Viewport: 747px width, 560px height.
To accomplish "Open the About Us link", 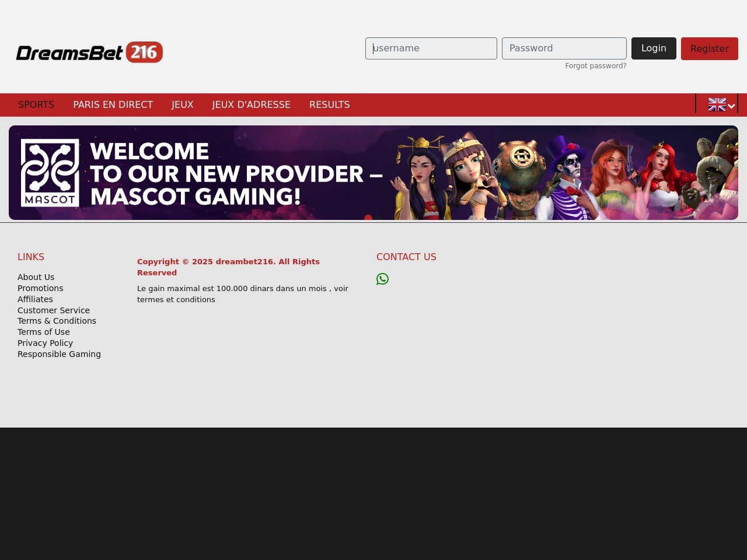I will click(36, 277).
